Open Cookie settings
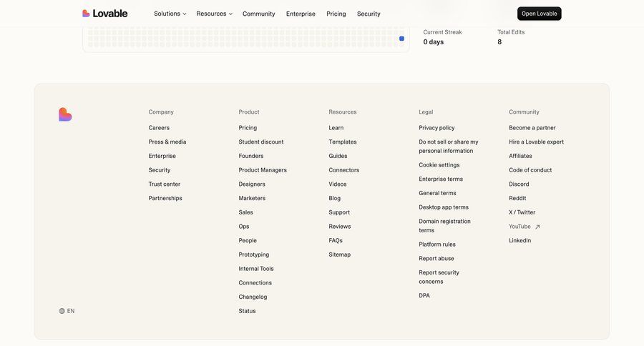644x346 pixels. tap(439, 165)
